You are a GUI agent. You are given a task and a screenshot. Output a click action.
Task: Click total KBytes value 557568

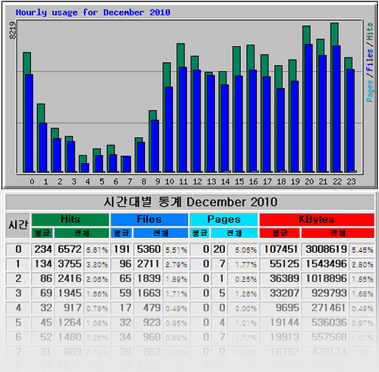(x=328, y=337)
